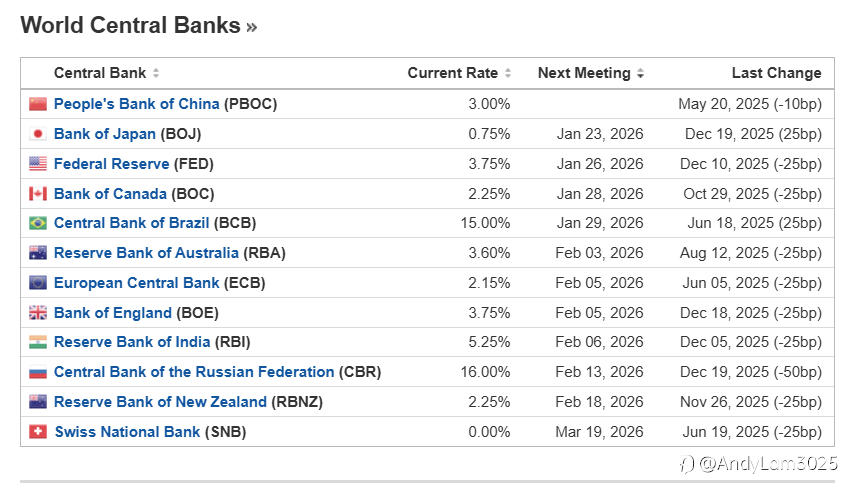Click the Brazil flag icon

click(x=38, y=223)
